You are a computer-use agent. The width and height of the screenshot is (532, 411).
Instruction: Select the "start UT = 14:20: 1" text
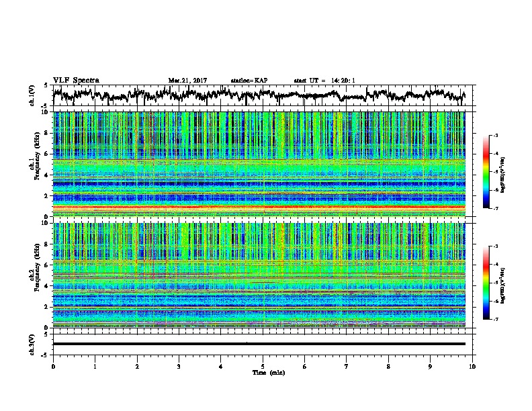324,81
